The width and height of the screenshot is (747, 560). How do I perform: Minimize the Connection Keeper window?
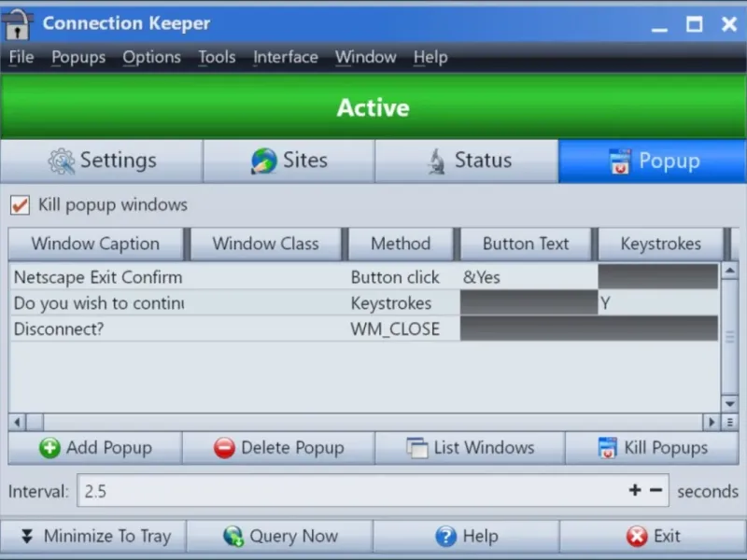pyautogui.click(x=659, y=25)
